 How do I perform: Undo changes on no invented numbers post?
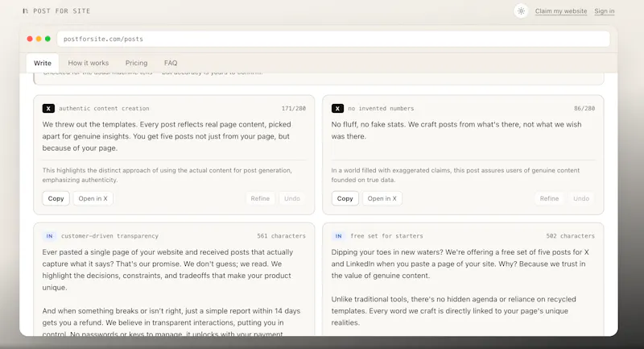click(x=581, y=198)
